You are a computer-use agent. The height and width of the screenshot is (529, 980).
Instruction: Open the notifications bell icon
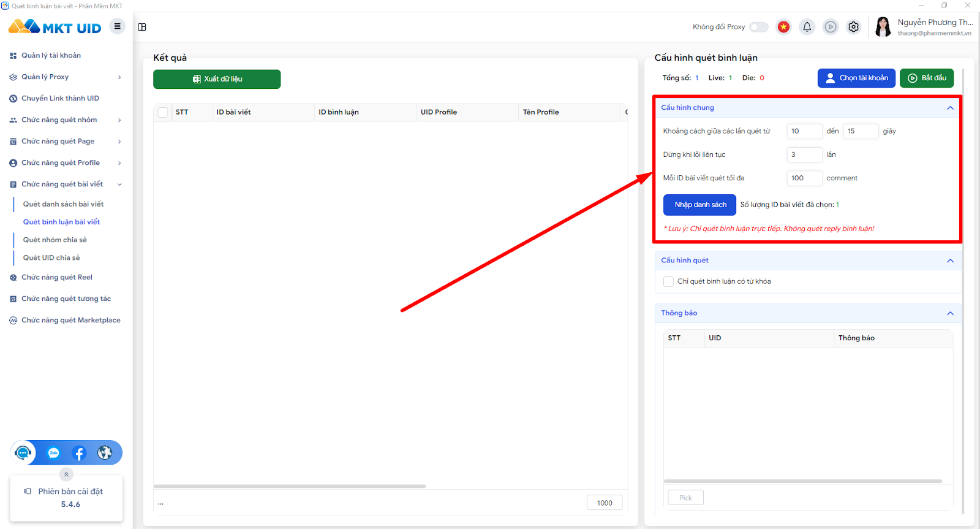(807, 27)
